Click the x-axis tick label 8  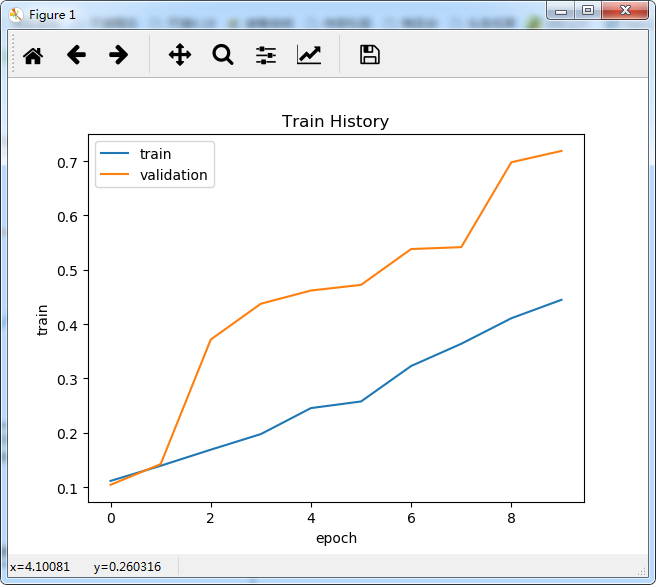pos(511,518)
